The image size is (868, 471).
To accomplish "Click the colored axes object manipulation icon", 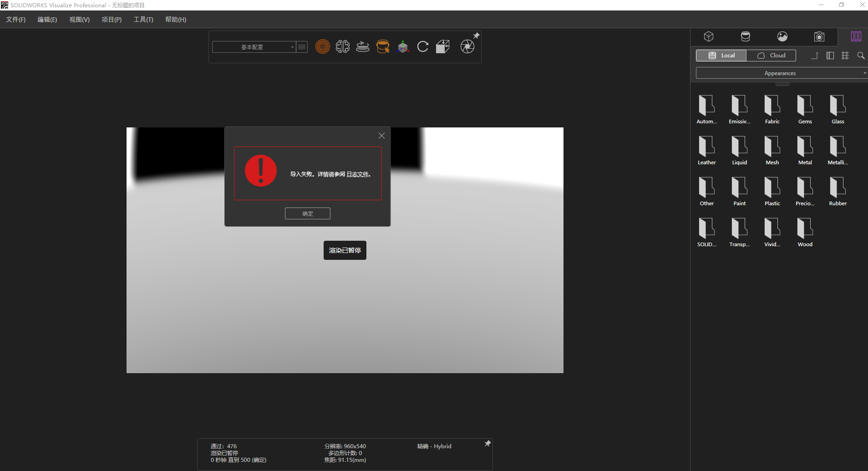I will pyautogui.click(x=403, y=46).
